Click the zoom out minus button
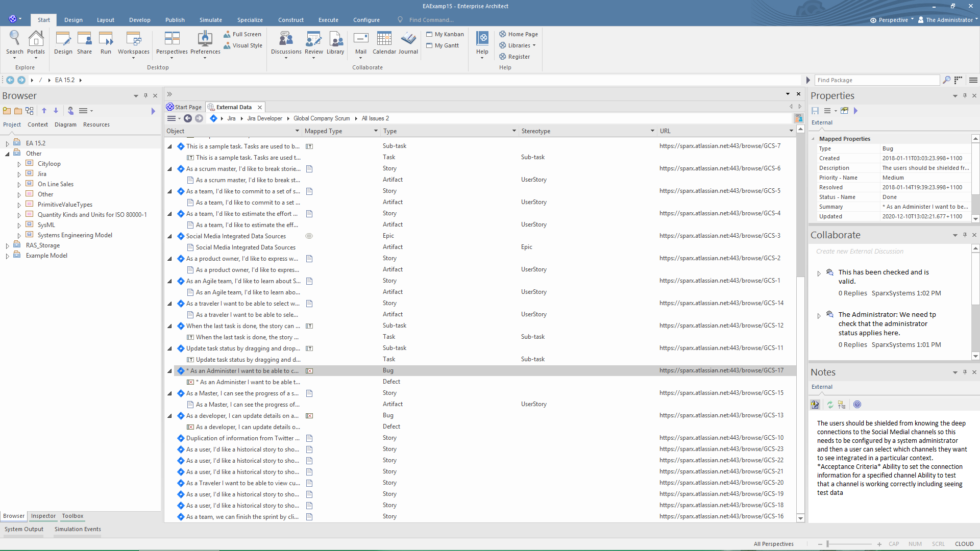The height and width of the screenshot is (551, 980). (820, 544)
